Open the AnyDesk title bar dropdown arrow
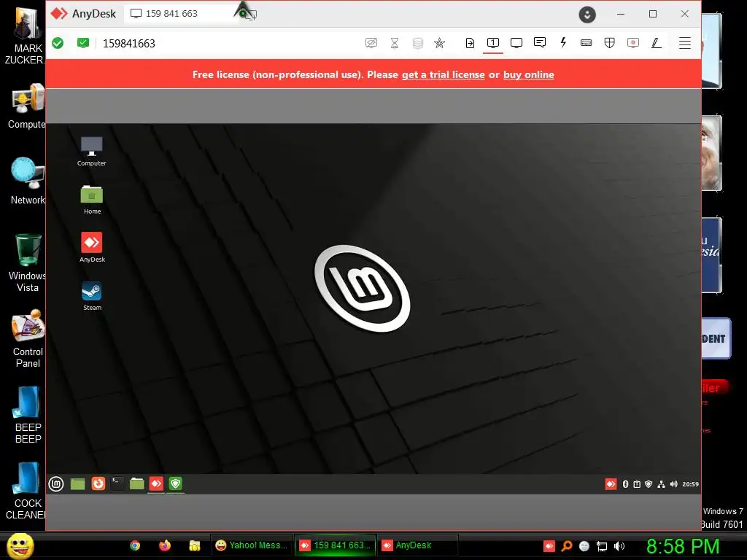Image resolution: width=747 pixels, height=560 pixels. click(x=587, y=15)
